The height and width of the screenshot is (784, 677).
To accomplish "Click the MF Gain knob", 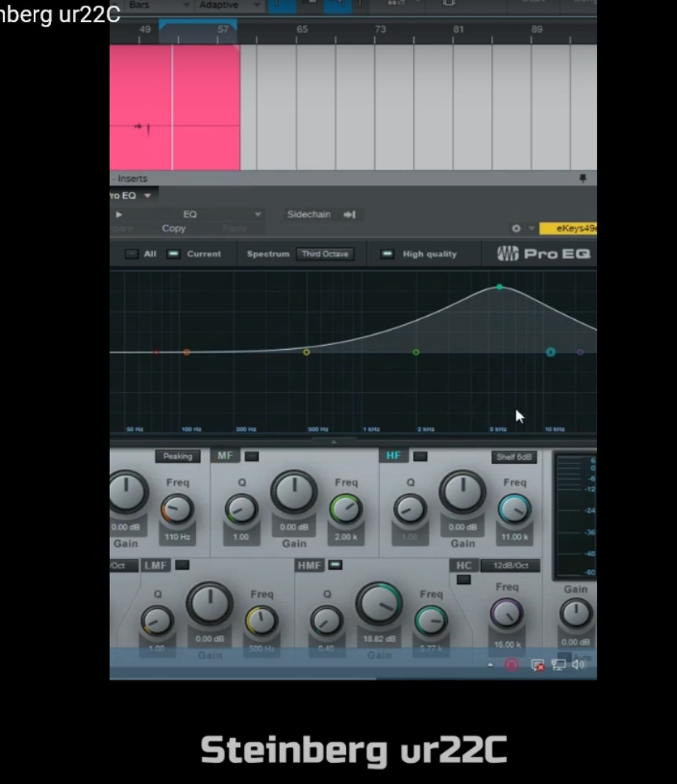I will [x=293, y=492].
